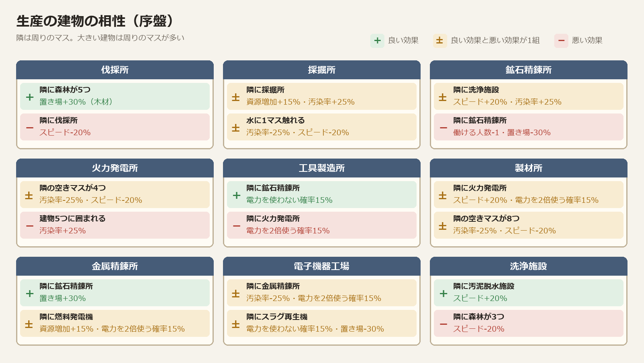Click minus icon beside 隣に森林が3つ
Image resolution: width=644 pixels, height=363 pixels.
click(444, 324)
